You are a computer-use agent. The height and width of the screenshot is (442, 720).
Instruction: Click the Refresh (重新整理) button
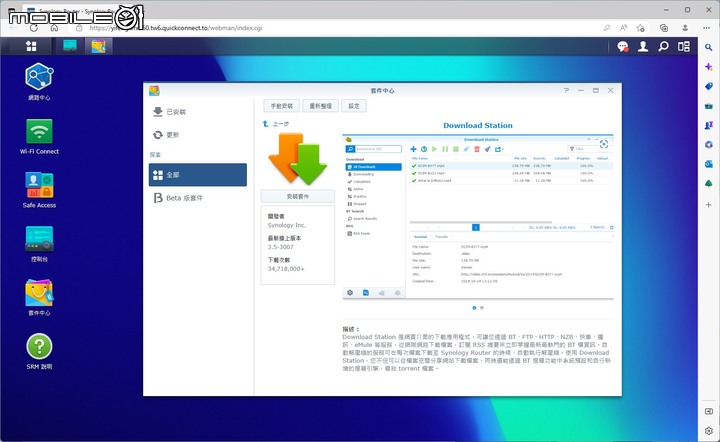tap(321, 106)
